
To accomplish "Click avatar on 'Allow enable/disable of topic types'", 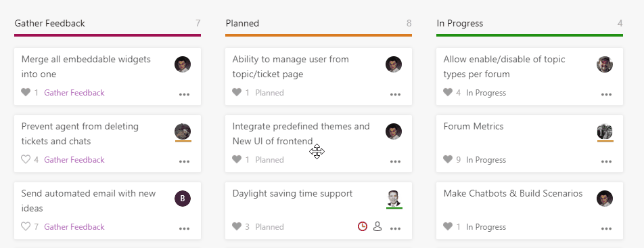I will [x=605, y=64].
